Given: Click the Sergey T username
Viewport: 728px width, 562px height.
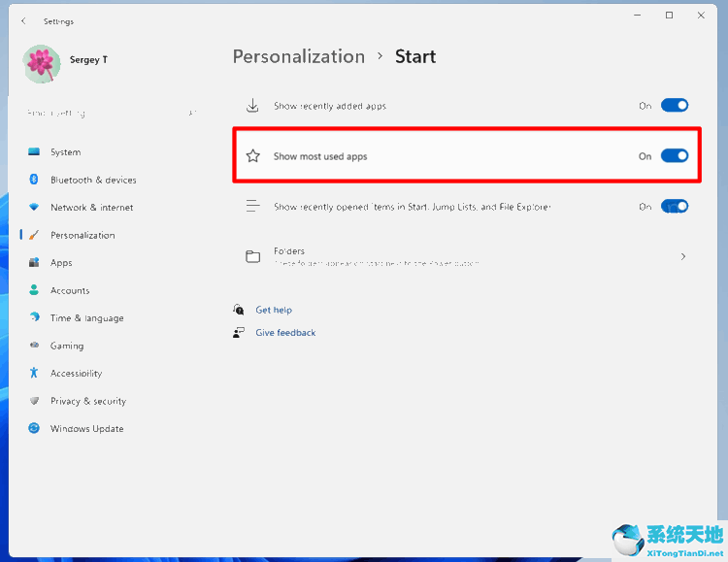Looking at the screenshot, I should coord(88,60).
